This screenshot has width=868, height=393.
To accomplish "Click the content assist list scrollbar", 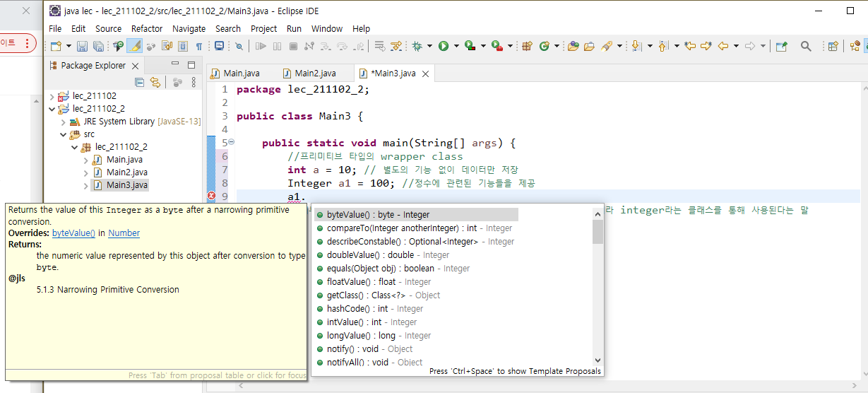I will (x=598, y=288).
